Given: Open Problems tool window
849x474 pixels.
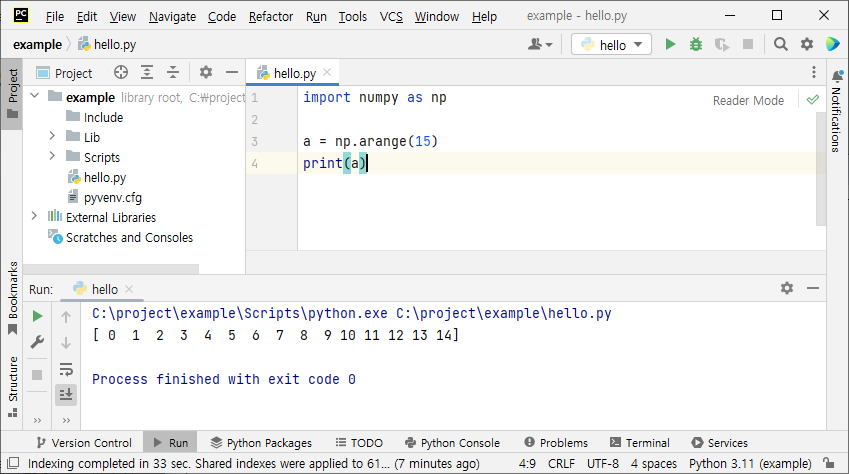Looking at the screenshot, I should coord(556,443).
